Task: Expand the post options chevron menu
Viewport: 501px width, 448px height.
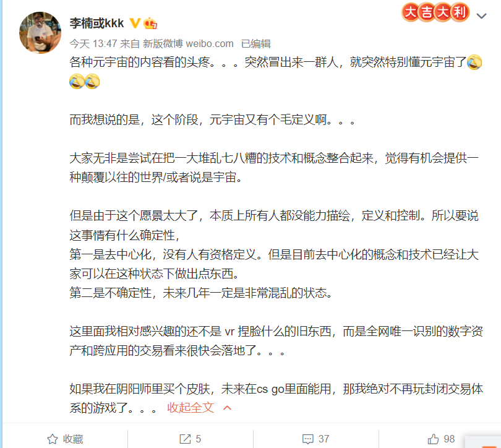Action: pyautogui.click(x=481, y=15)
